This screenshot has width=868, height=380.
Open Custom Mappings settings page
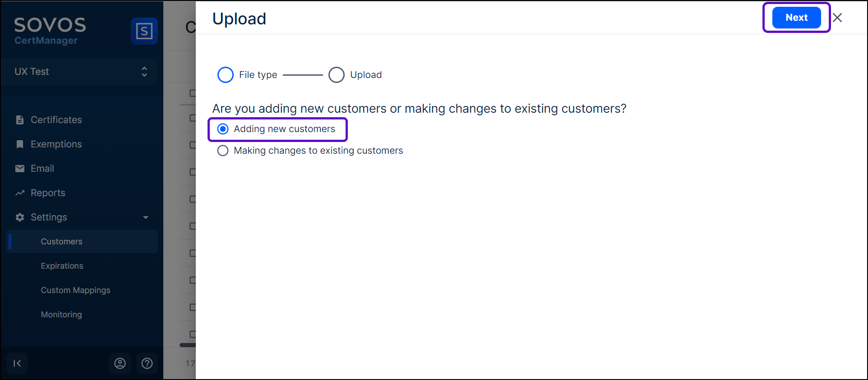click(x=75, y=290)
